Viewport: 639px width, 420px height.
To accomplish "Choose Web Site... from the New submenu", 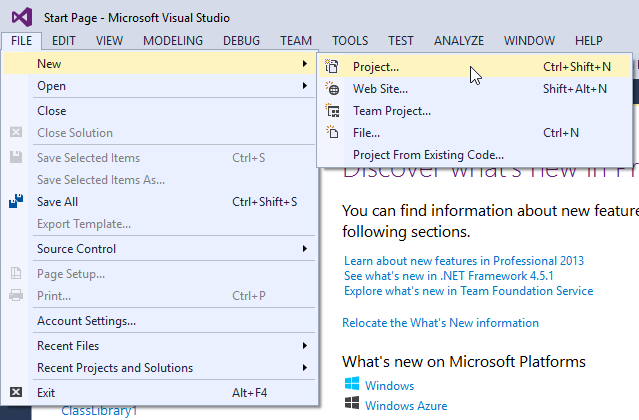I will [475, 88].
